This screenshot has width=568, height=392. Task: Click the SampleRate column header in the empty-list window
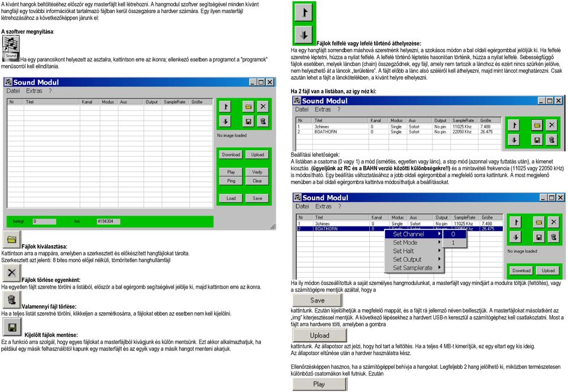click(176, 102)
